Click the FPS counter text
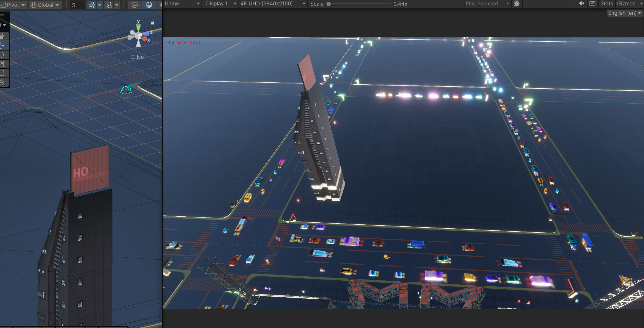 [183, 42]
